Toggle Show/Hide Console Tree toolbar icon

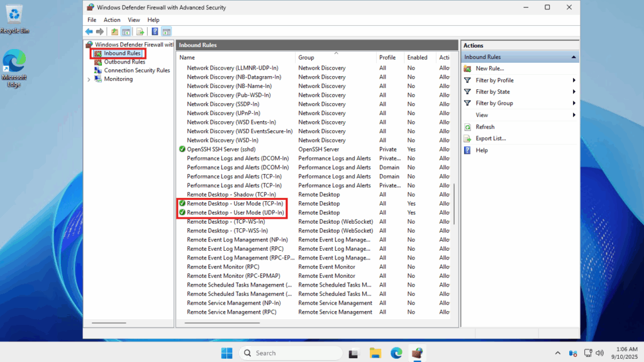coord(126,31)
